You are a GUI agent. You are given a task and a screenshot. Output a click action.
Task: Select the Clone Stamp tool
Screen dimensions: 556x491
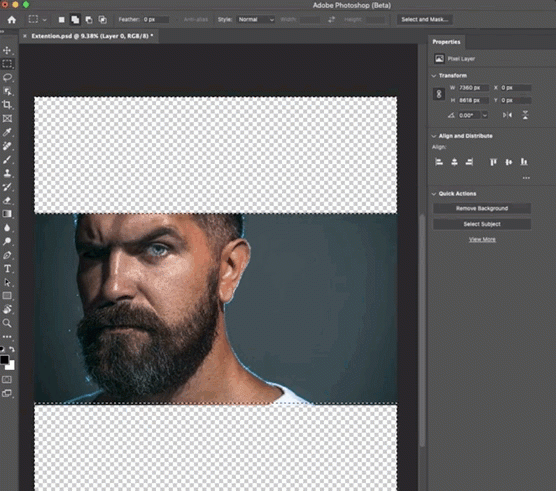(x=7, y=173)
